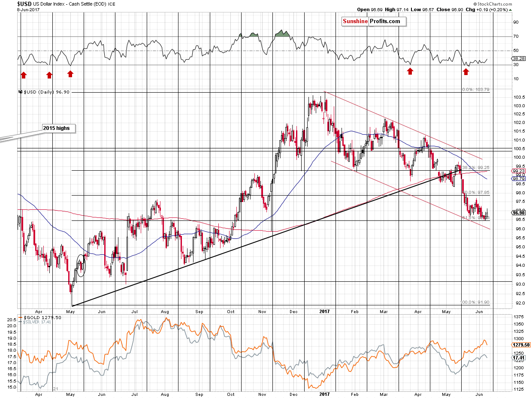Click the 0.0%: 103.79 Fibonacci label

tap(475, 90)
